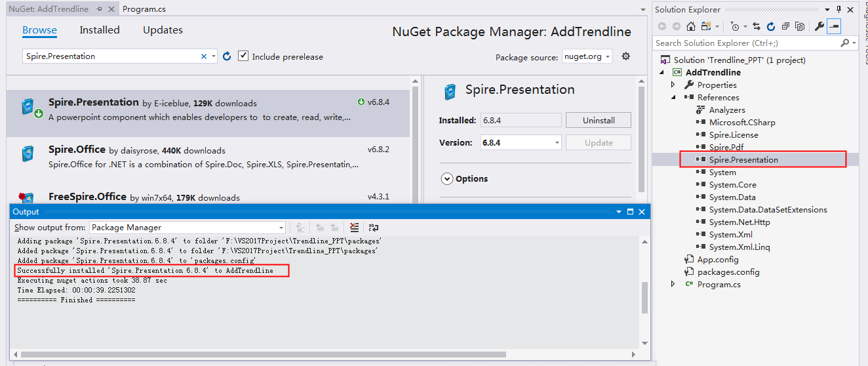The image size is (868, 366).
Task: Click the Uninstall button for Spire.Presentation
Action: (599, 120)
